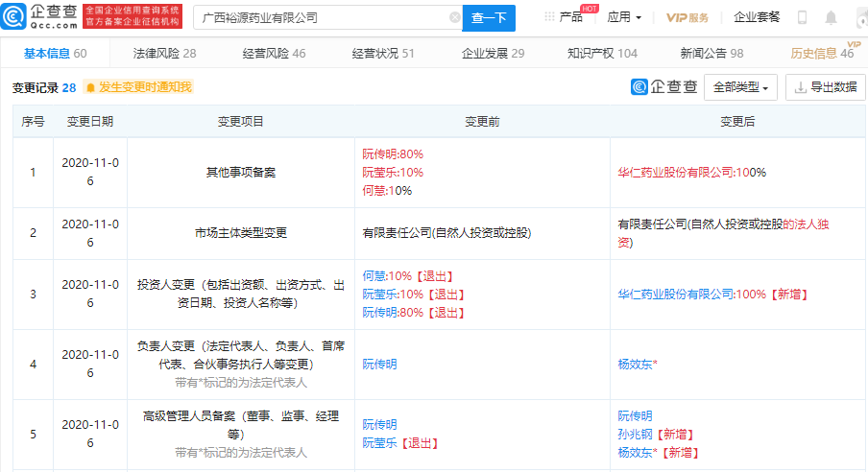Click 其他事项备案 cell
868x472 pixels.
click(240, 172)
